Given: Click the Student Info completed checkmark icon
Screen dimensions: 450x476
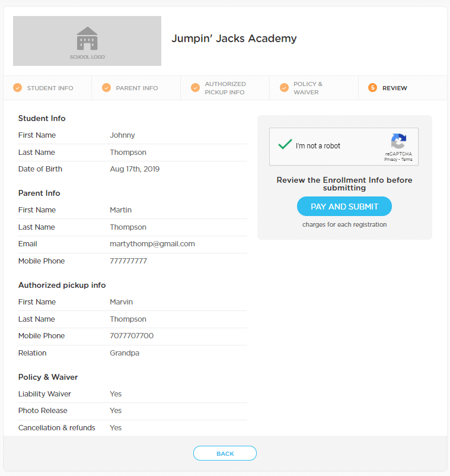Looking at the screenshot, I should (17, 87).
